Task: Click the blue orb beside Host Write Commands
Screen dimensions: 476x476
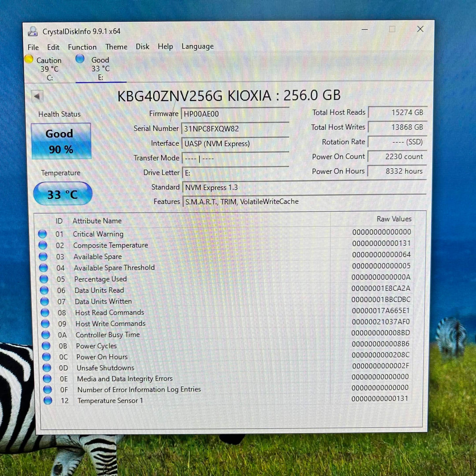Action: click(x=45, y=323)
